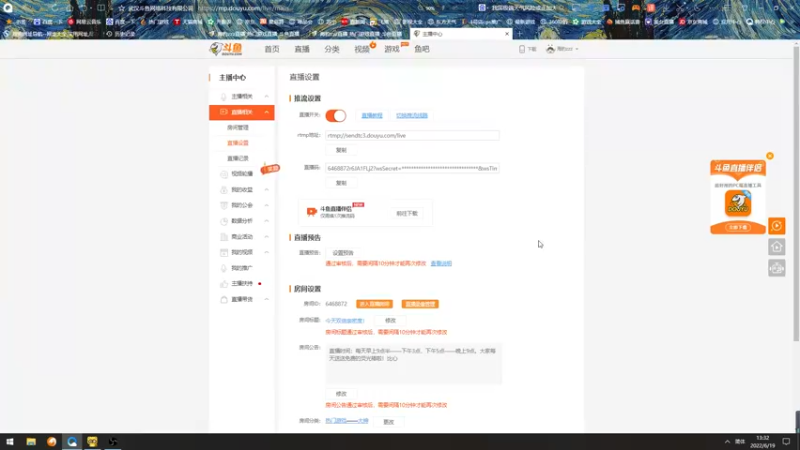Open the room category blue link
This screenshot has width=800, height=450.
click(x=347, y=421)
